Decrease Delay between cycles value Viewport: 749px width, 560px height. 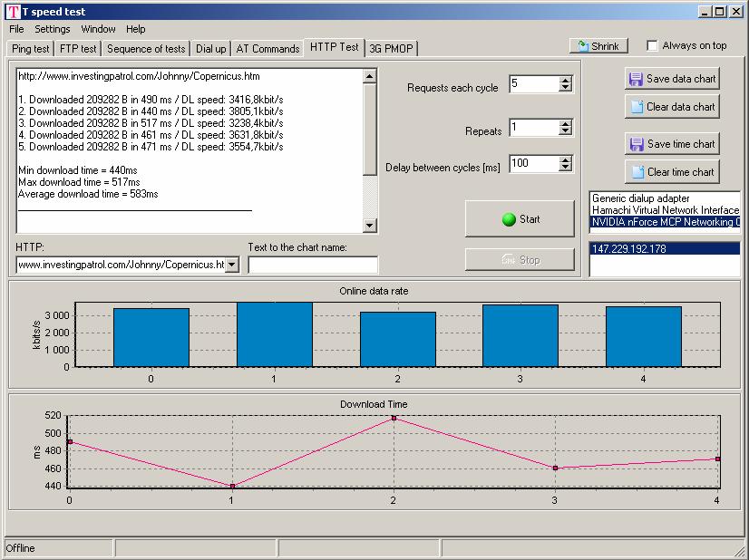coord(566,168)
